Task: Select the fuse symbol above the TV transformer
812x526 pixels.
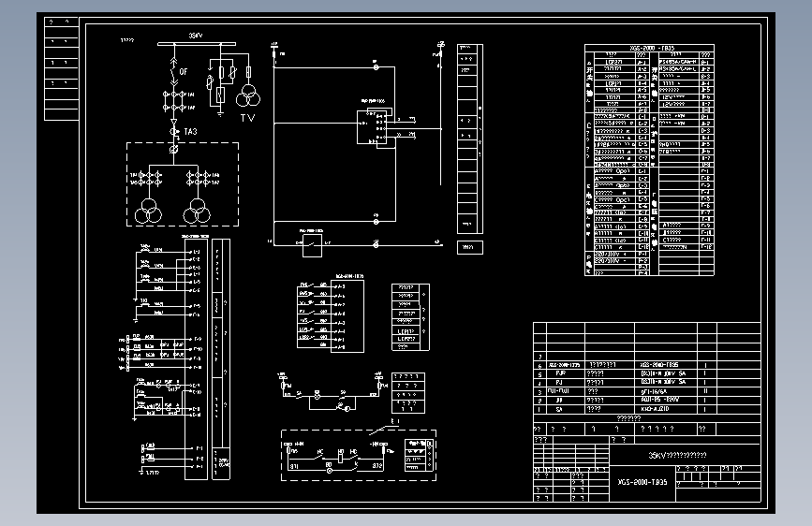Action: 248,71
